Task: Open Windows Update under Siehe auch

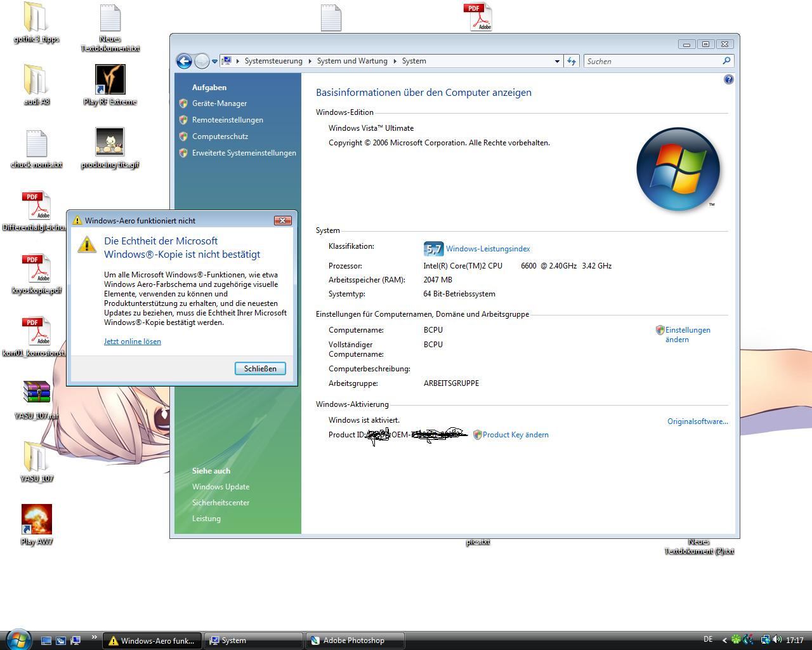Action: (221, 487)
